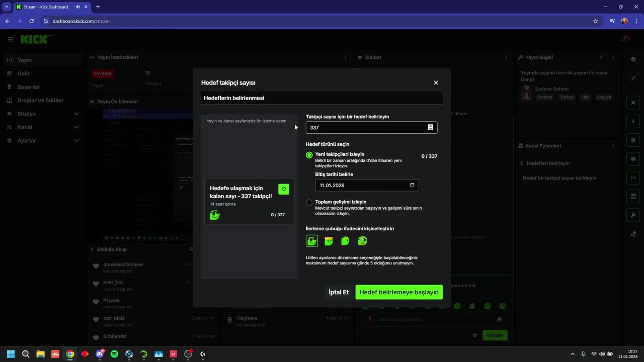Viewport: 644px width, 362px height.
Task: Toggle the channel actions panel icon
Action: pos(633,196)
